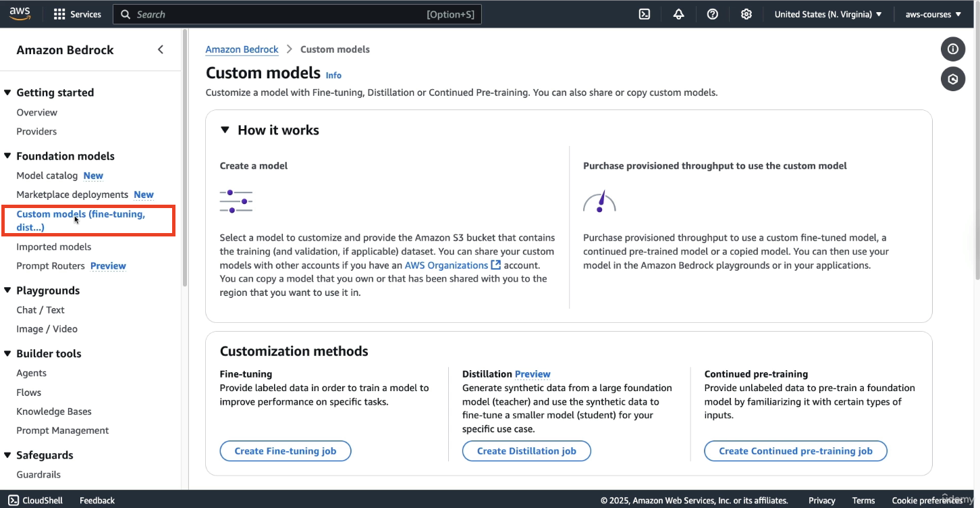The height and width of the screenshot is (508, 980).
Task: Collapse the Playgrounds section
Action: (x=7, y=290)
